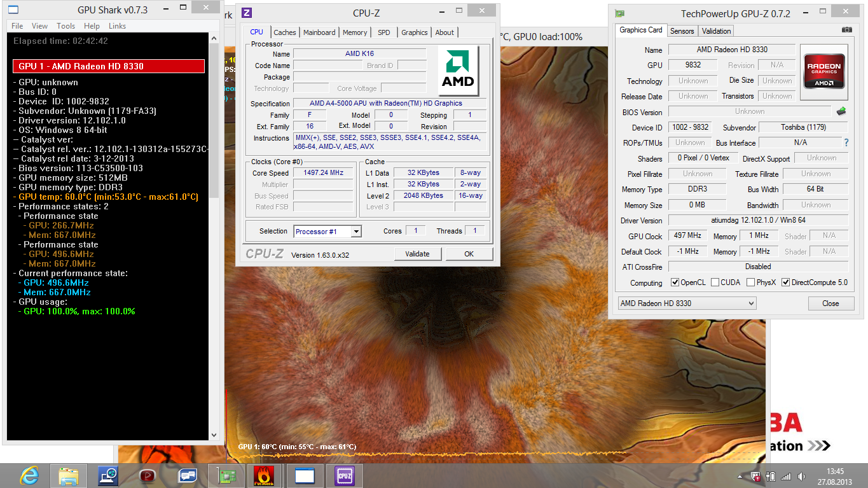Click the Bus Interface question mark in GPU-Z
This screenshot has height=488, width=868.
(x=846, y=143)
